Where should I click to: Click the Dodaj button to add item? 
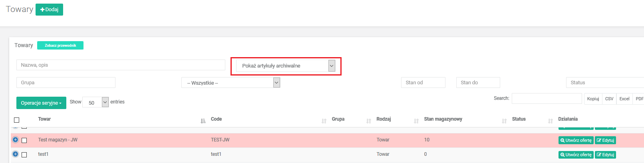[x=49, y=10]
